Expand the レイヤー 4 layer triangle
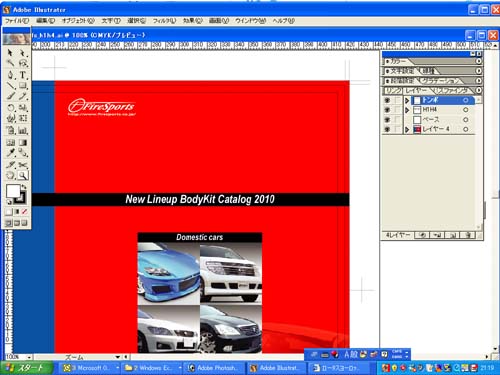The image size is (500, 375). point(407,129)
